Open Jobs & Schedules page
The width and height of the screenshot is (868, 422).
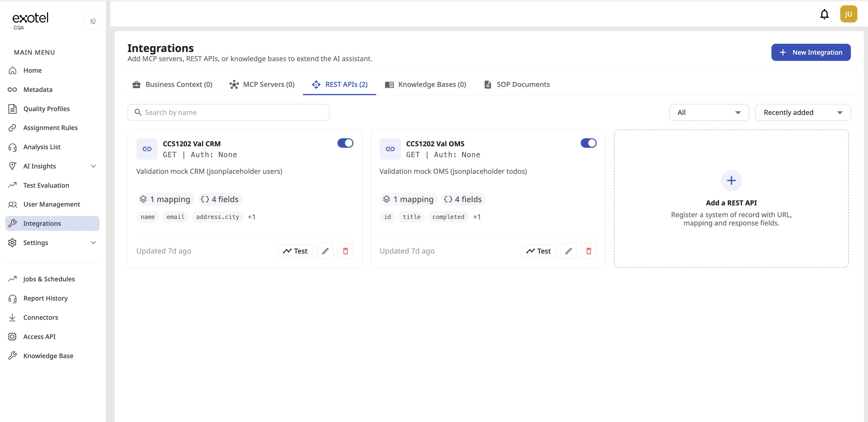click(52, 279)
